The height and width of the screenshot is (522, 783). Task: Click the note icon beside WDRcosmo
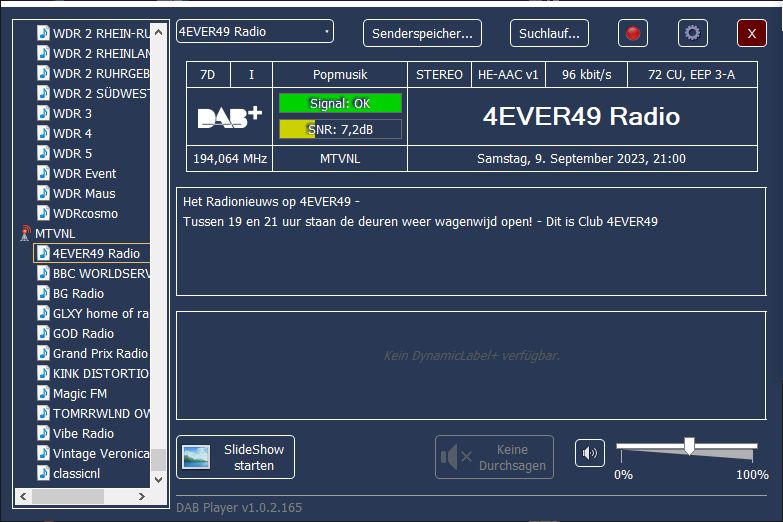pos(43,213)
